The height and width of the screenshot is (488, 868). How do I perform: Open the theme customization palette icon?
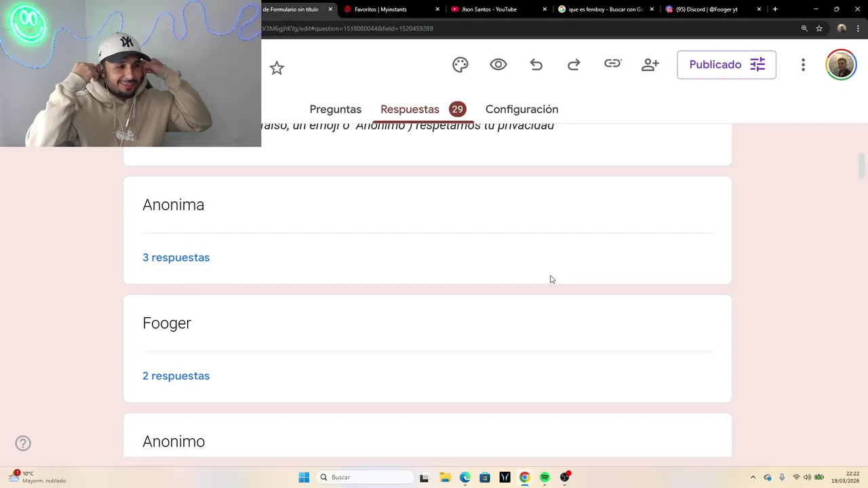(460, 64)
